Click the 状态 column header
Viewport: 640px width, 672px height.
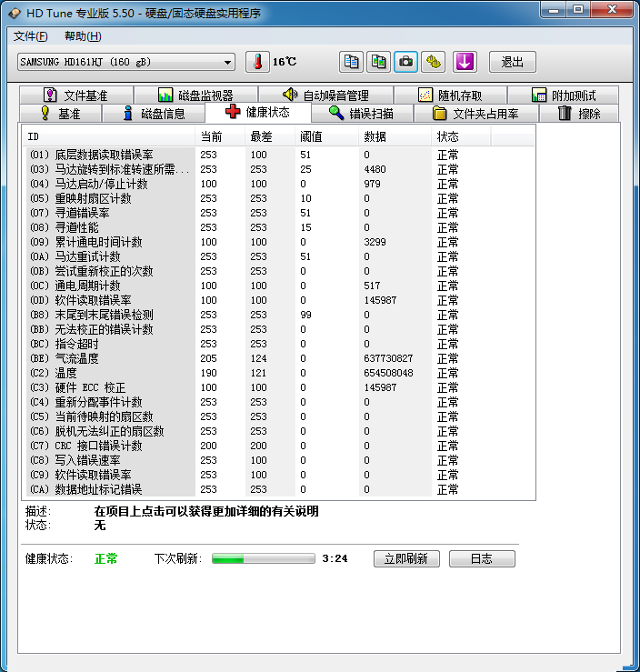tap(461, 136)
